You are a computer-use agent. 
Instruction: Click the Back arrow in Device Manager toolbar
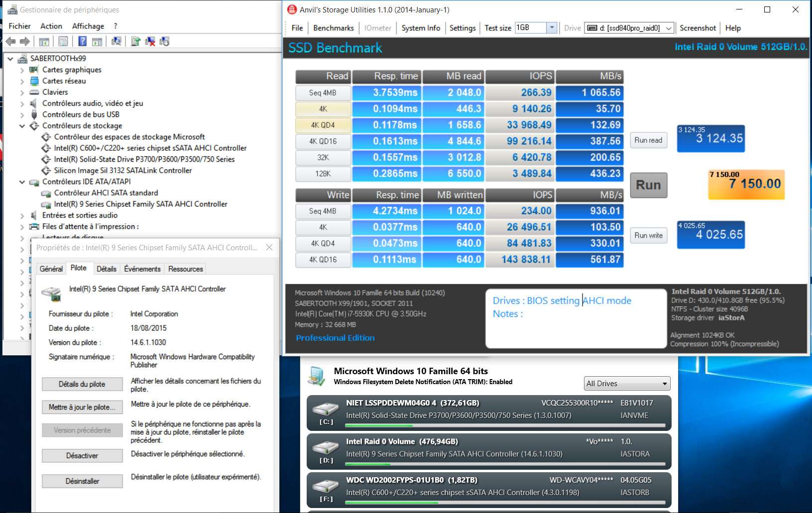(x=10, y=41)
